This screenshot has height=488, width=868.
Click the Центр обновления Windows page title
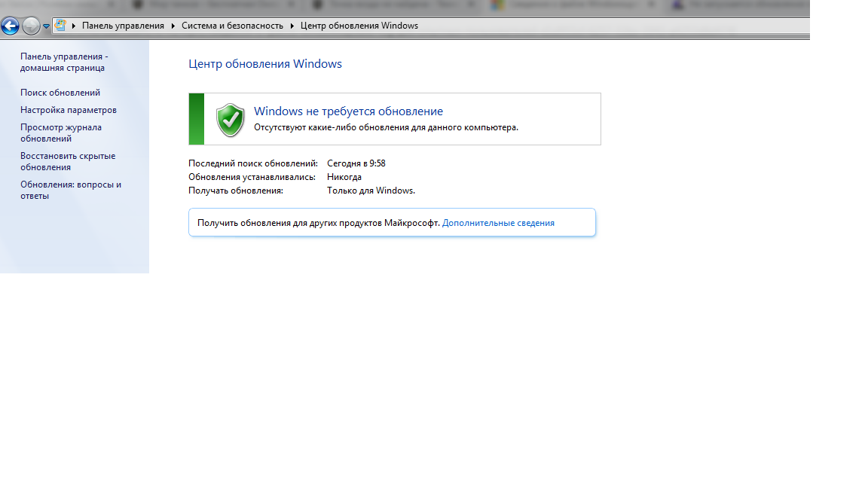265,63
